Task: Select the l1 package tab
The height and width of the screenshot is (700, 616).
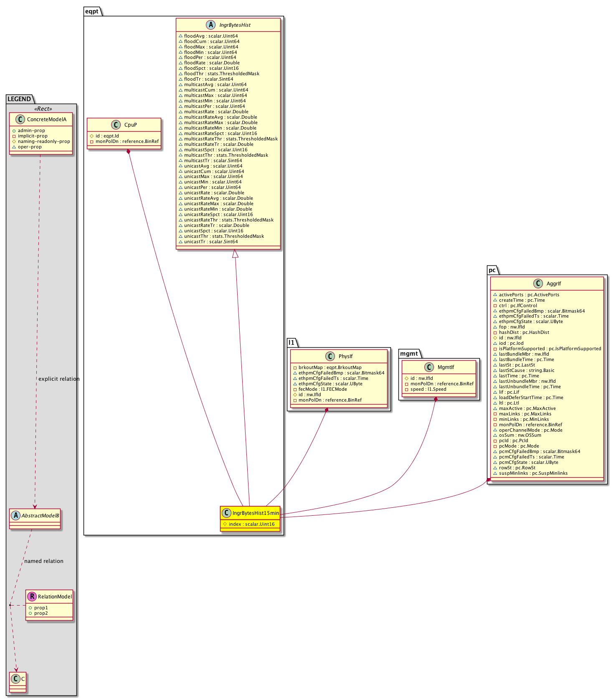Action: [292, 343]
